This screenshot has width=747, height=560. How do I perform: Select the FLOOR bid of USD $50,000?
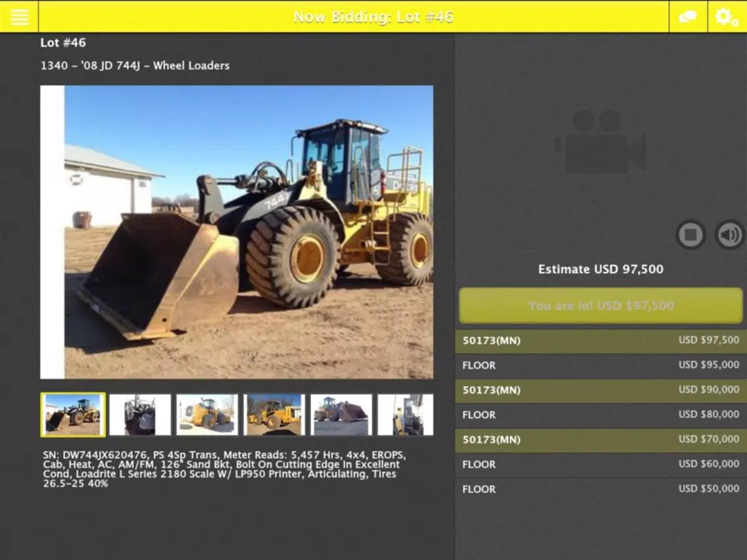coord(601,489)
